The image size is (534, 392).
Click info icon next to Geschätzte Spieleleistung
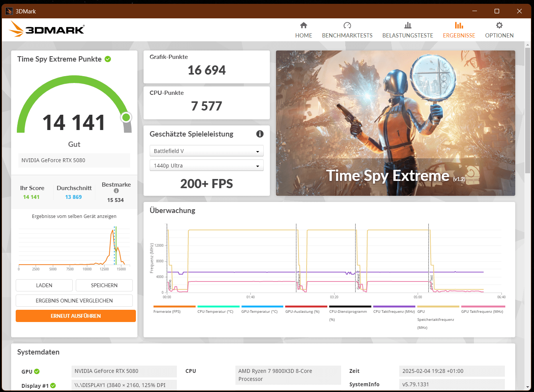260,134
